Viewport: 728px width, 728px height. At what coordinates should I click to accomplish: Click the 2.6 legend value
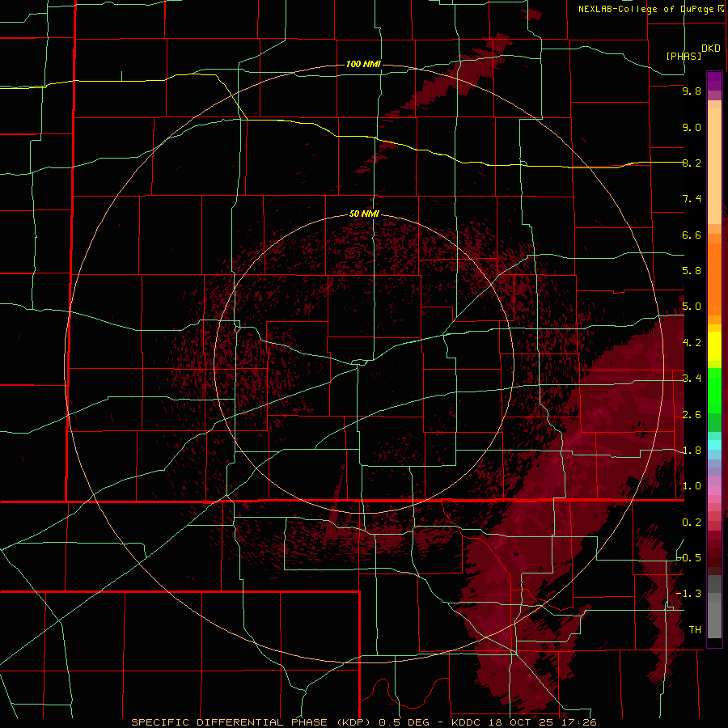pyautogui.click(x=692, y=415)
